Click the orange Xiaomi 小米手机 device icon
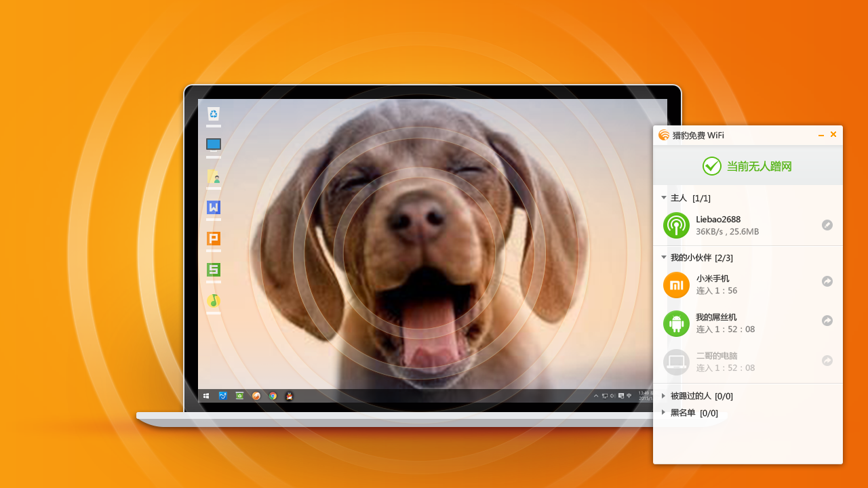 click(676, 285)
